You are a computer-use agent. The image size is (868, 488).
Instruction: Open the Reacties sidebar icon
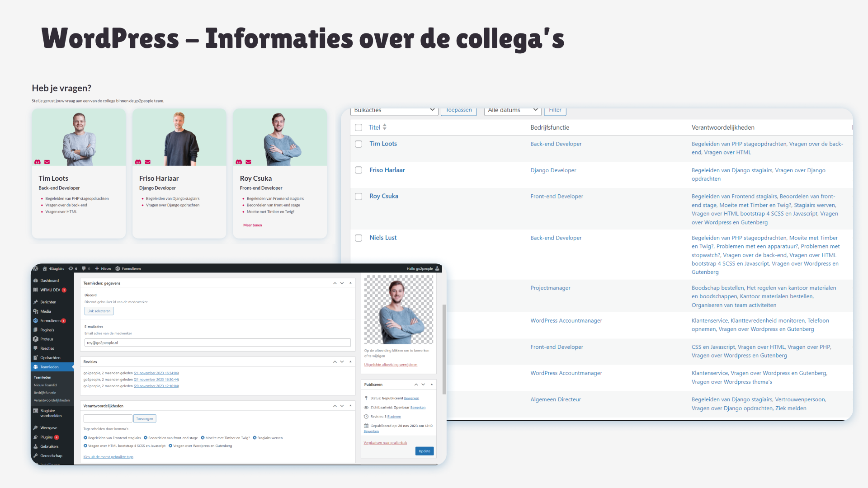(x=36, y=348)
